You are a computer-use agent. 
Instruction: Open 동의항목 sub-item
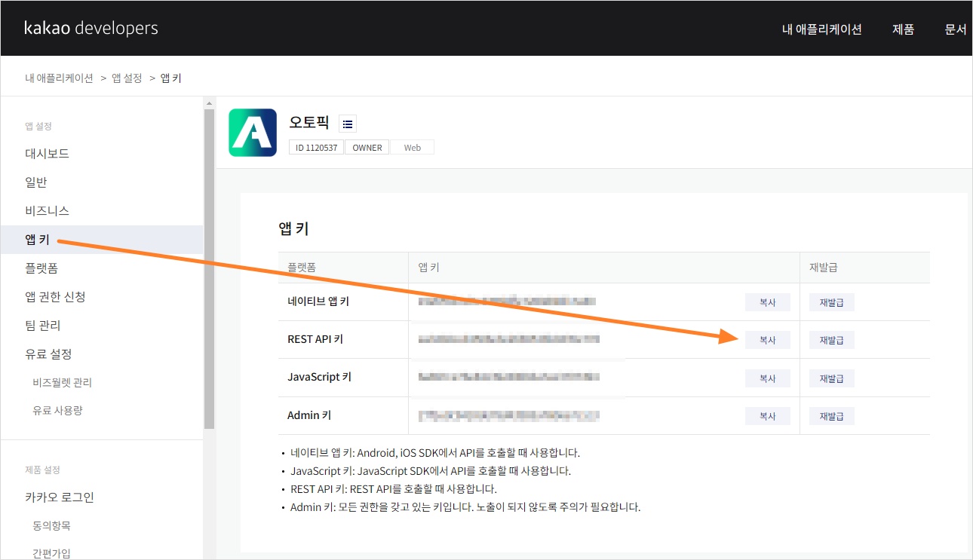pos(51,525)
